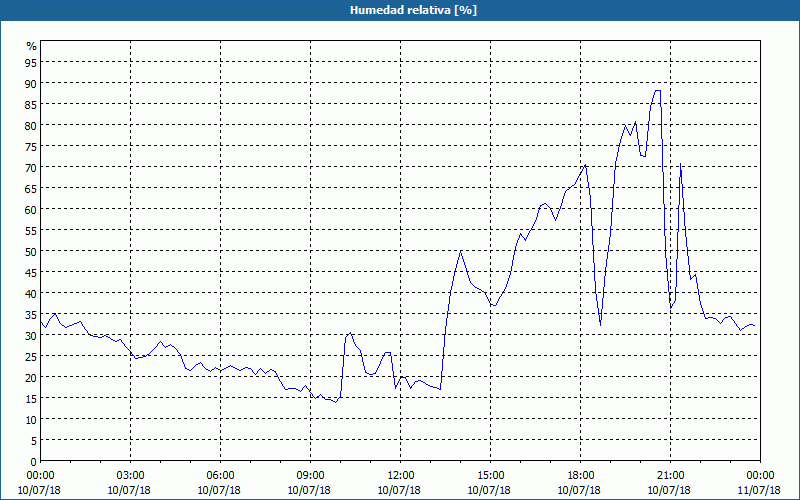This screenshot has height=500, width=800.
Task: Click the 21:00 time label
Action: tap(670, 476)
